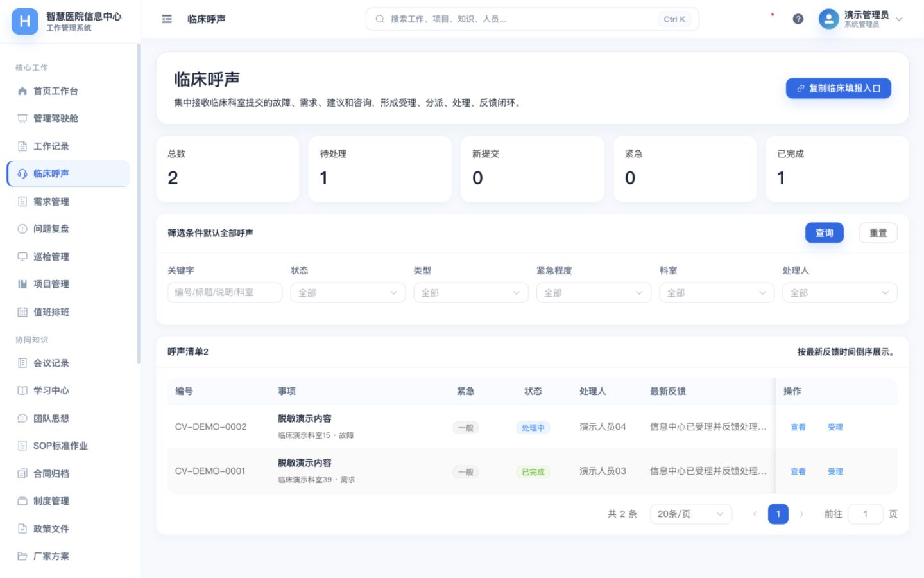The image size is (924, 578).
Task: Open the 处理人 filter dropdown
Action: point(840,293)
